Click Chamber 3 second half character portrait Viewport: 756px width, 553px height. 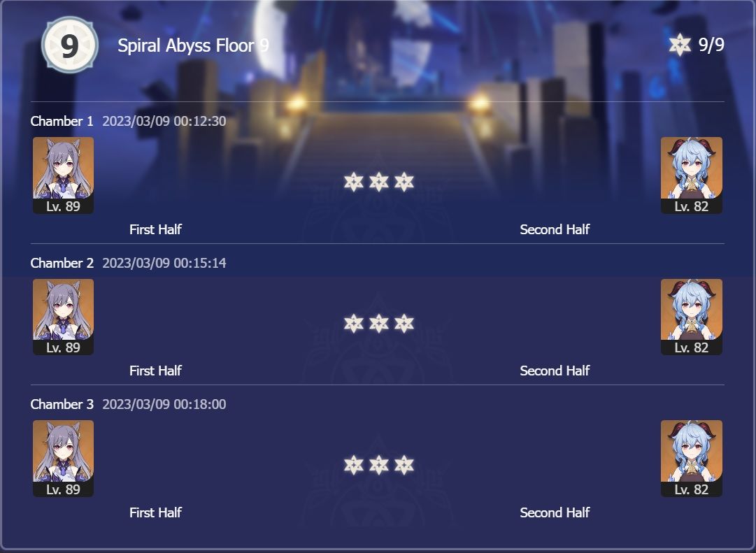(x=691, y=458)
